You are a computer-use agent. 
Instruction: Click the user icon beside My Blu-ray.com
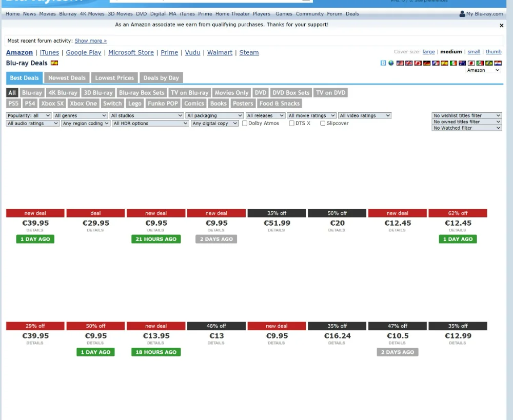point(462,14)
